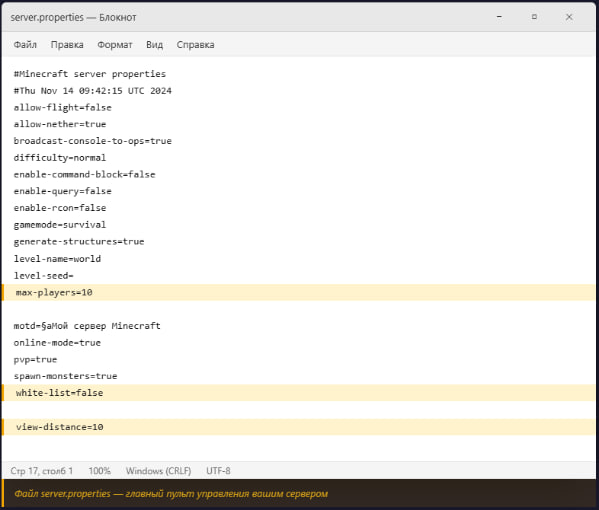Maximize the Блокнот window
The width and height of the screenshot is (599, 510).
coord(534,17)
